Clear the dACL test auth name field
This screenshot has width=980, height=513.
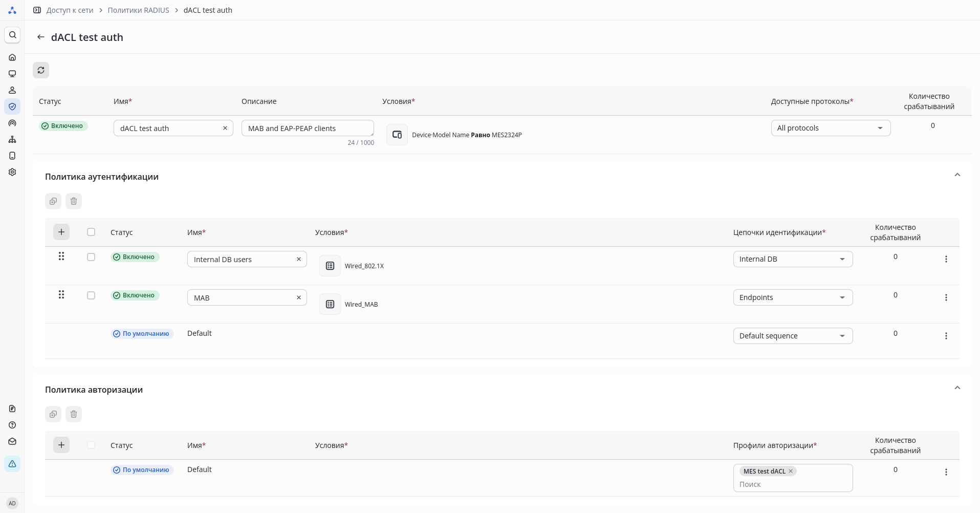click(x=225, y=128)
